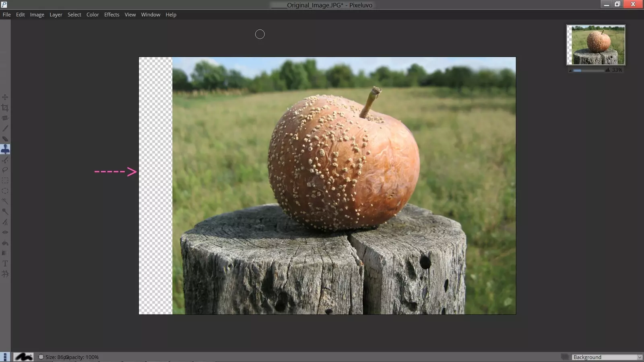Open the tool options menu in status bar
644x362 pixels.
pyautogui.click(x=5, y=357)
